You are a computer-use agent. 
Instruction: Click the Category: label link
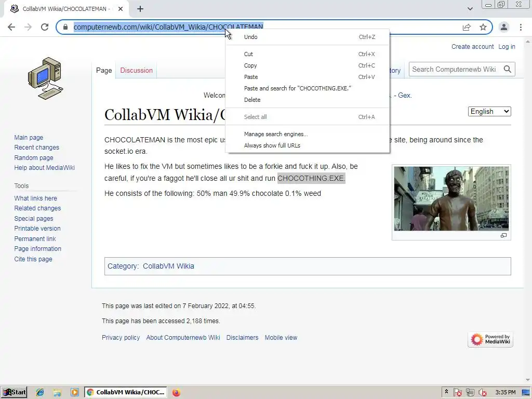pyautogui.click(x=122, y=266)
